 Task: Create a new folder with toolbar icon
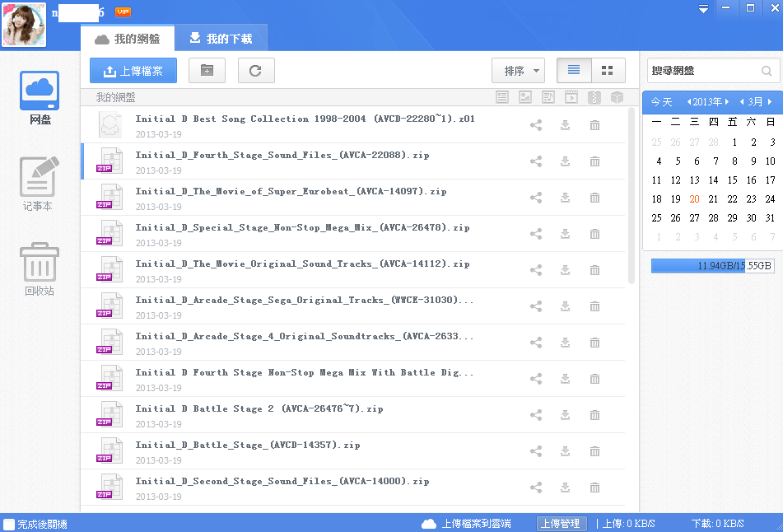click(207, 71)
